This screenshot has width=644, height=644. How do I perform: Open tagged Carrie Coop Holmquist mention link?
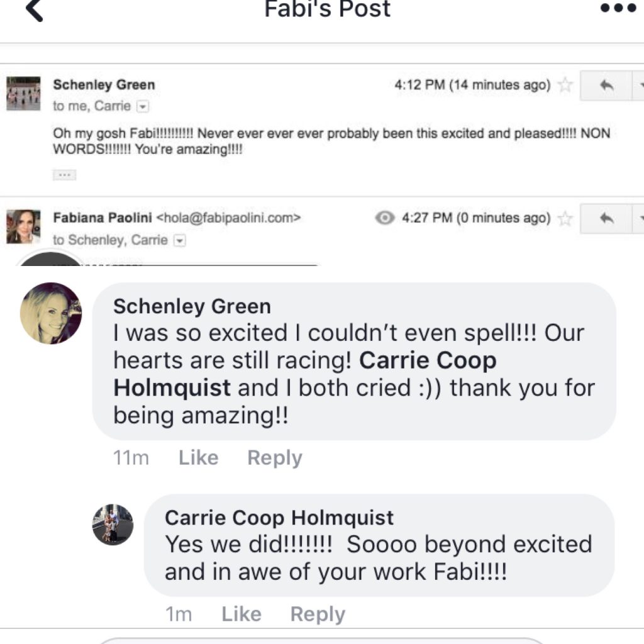pos(428,361)
